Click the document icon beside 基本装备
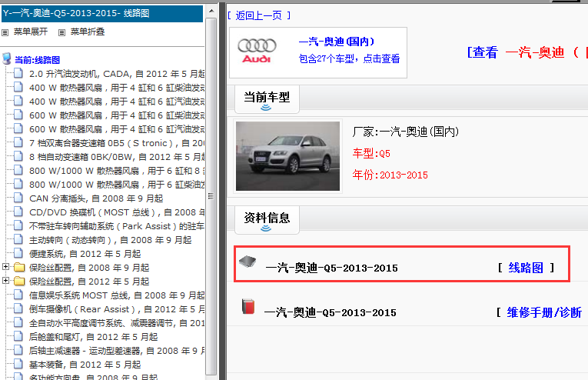This screenshot has width=588, height=380. click(x=18, y=365)
